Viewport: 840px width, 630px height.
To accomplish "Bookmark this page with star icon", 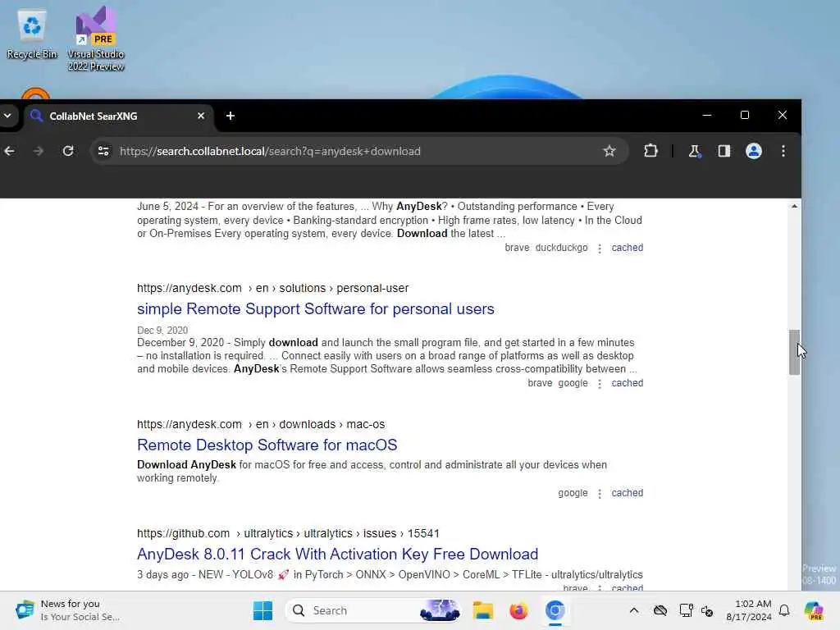I will point(609,152).
